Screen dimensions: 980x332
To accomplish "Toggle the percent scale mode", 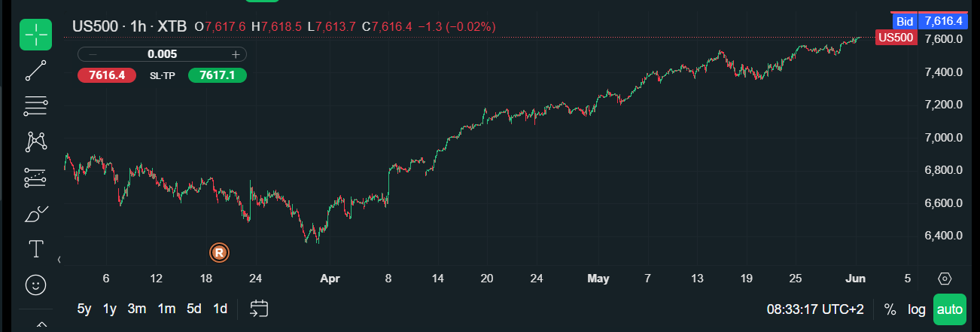I will coord(890,309).
